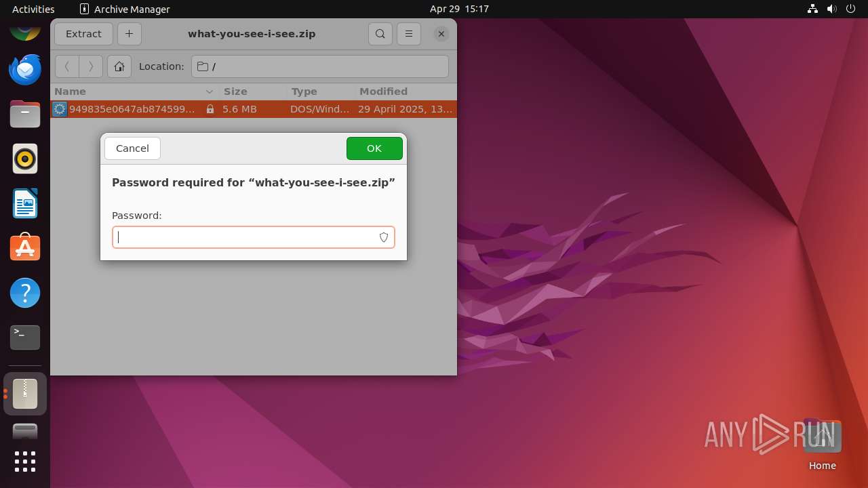Screen dimensions: 868x488
Task: Click the file's executable gear icon
Action: (x=60, y=109)
